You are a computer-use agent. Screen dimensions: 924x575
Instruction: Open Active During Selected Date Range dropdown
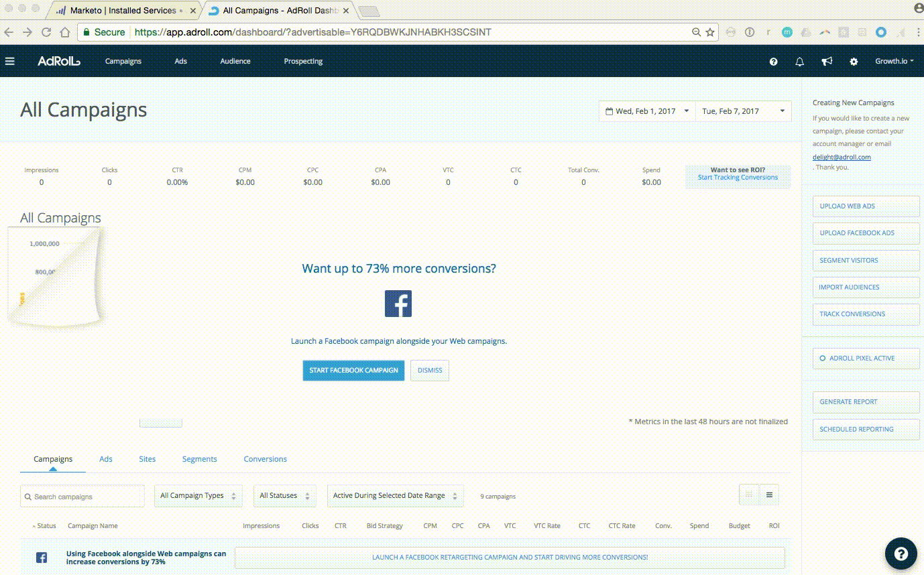[395, 496]
